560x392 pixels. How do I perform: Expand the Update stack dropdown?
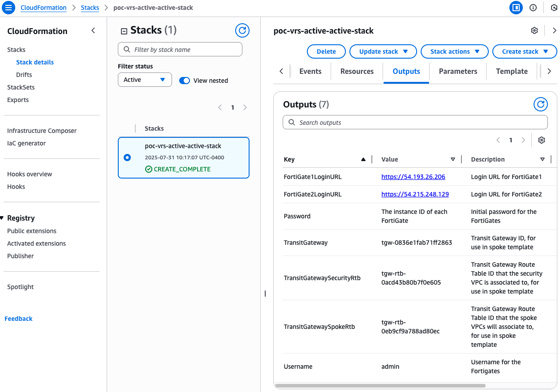[383, 51]
